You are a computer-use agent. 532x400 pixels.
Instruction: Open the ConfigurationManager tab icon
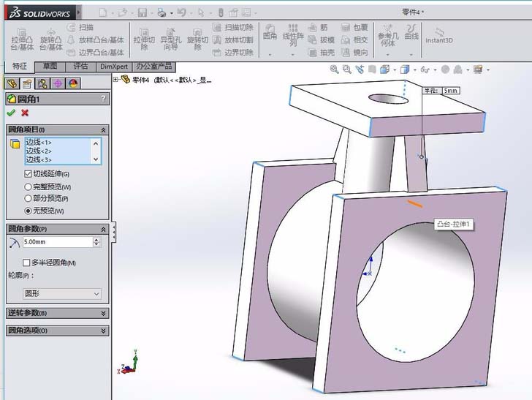(42, 83)
